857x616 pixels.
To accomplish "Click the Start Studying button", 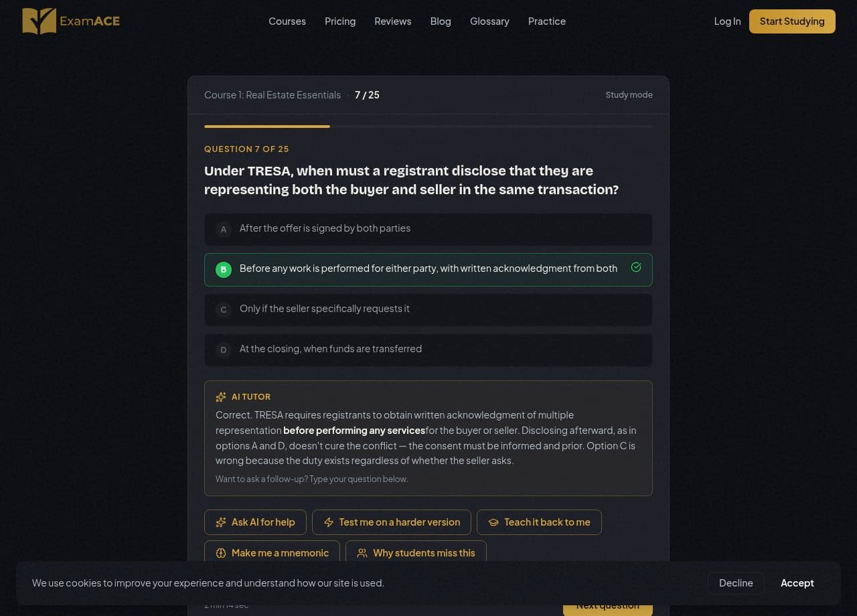I will (792, 21).
